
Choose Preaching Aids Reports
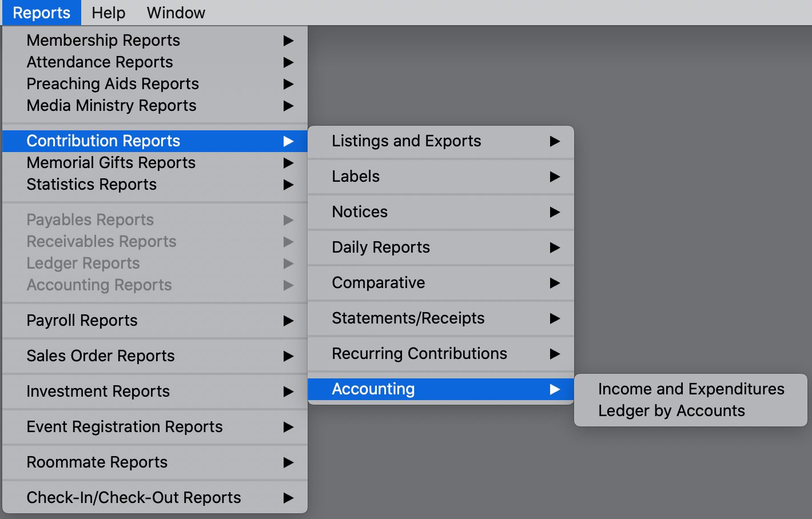113,84
